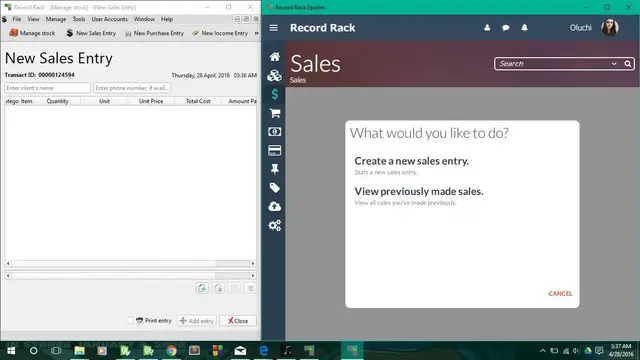Open Microsoft Edge from taskbar

pyautogui.click(x=264, y=351)
